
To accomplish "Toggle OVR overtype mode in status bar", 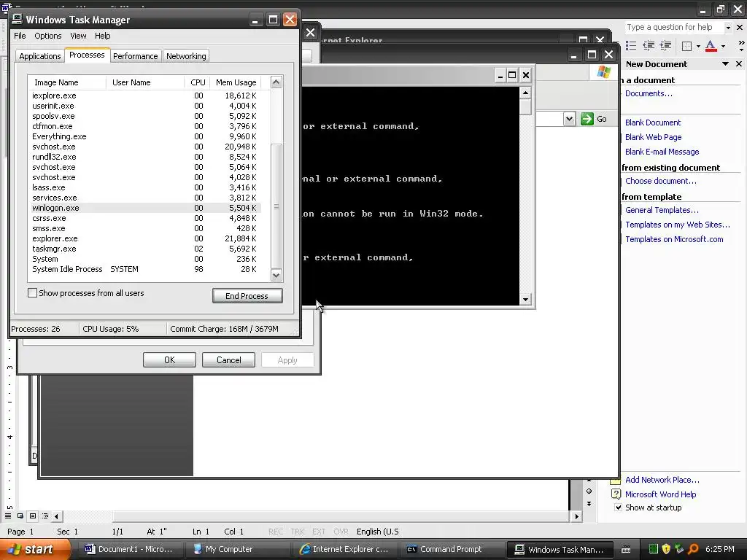I will (x=341, y=532).
